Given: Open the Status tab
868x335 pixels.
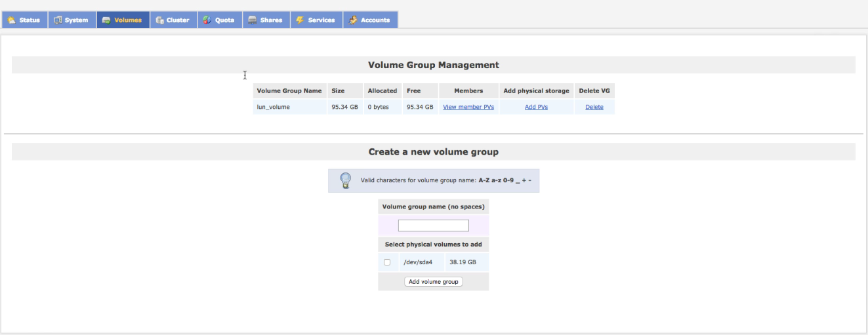Looking at the screenshot, I should [24, 20].
